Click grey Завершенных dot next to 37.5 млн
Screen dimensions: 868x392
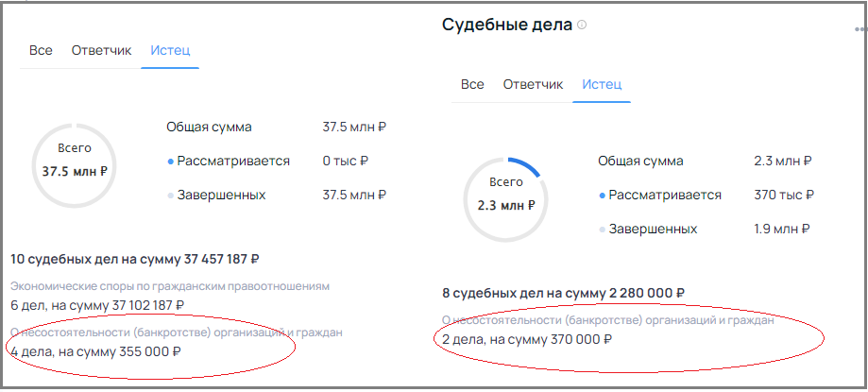coord(171,196)
